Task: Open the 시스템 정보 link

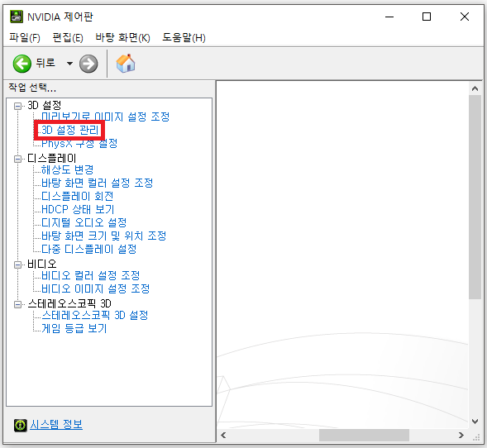Action: coord(56,424)
